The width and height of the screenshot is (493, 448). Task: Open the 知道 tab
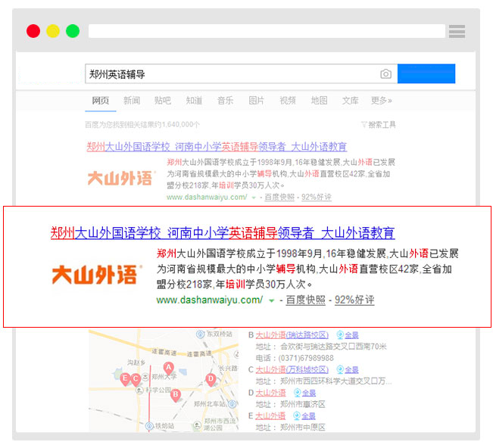tap(194, 101)
